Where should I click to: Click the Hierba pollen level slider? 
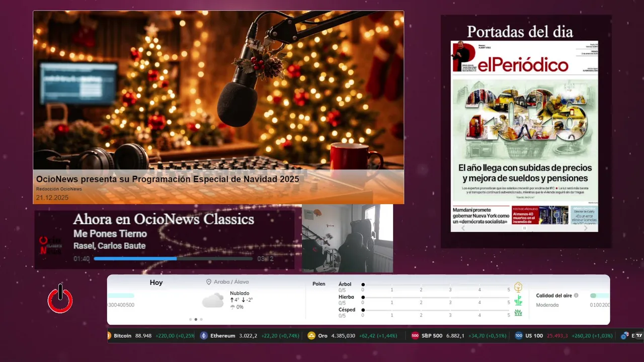pos(436,297)
